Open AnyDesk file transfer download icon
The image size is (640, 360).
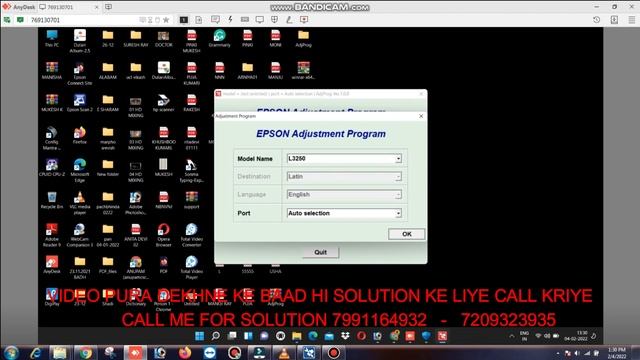pos(614,20)
